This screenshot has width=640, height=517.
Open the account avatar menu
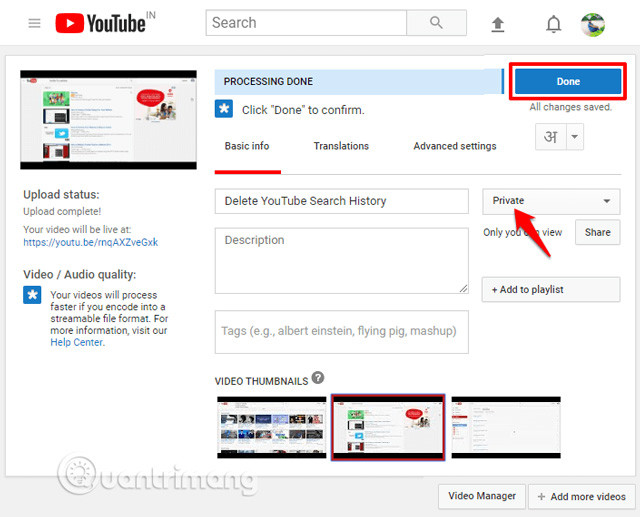[x=593, y=24]
